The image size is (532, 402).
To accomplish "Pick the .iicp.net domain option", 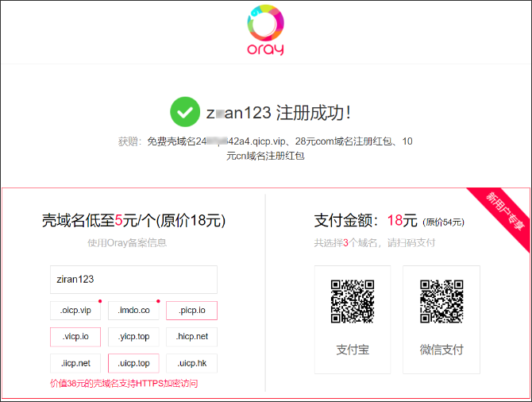I will coord(75,363).
